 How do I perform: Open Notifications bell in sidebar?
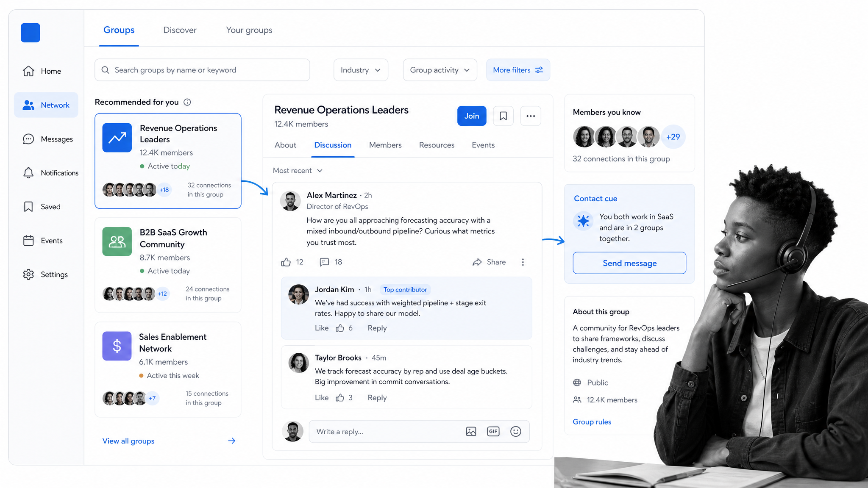(x=50, y=173)
